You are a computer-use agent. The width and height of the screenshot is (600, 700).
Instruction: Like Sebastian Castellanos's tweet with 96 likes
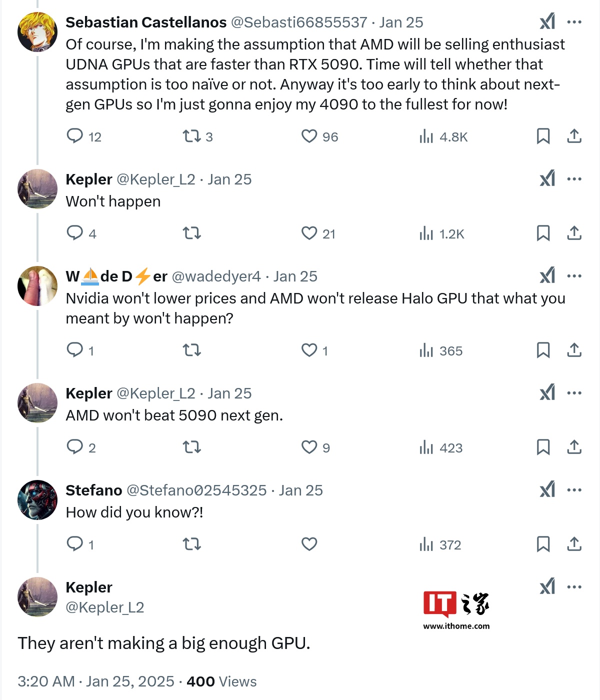309,136
